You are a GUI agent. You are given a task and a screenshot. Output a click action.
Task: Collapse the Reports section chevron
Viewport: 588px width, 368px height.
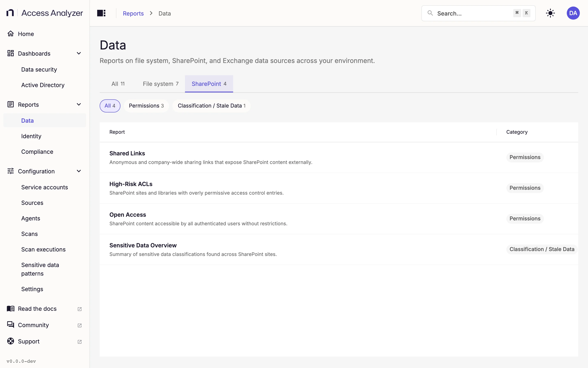tap(79, 104)
